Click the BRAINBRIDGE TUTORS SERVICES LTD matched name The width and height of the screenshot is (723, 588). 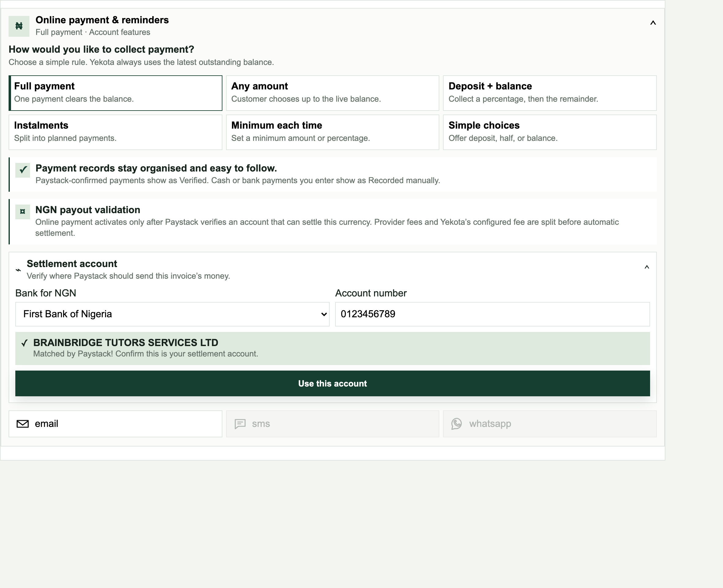pos(126,342)
